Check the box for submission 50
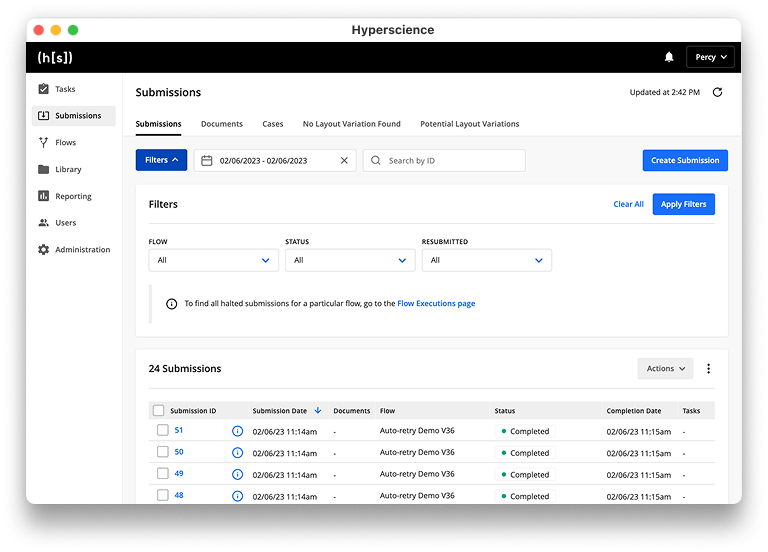This screenshot has width=768, height=552. [x=163, y=452]
